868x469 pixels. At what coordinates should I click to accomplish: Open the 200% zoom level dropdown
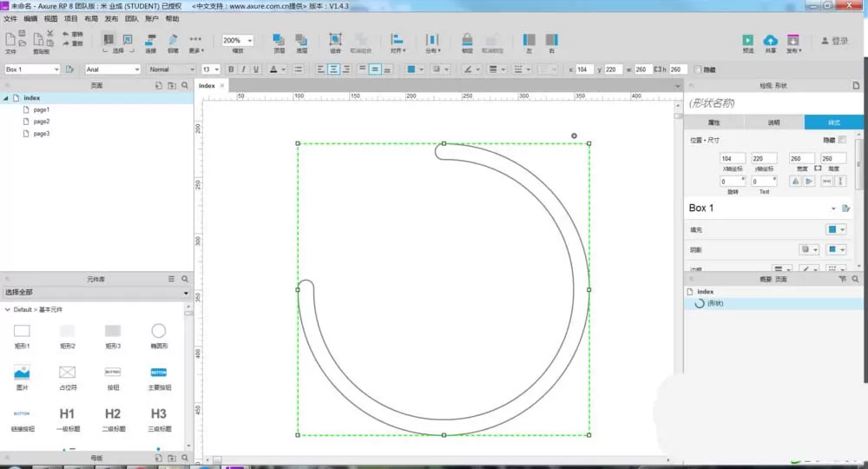[x=238, y=41]
